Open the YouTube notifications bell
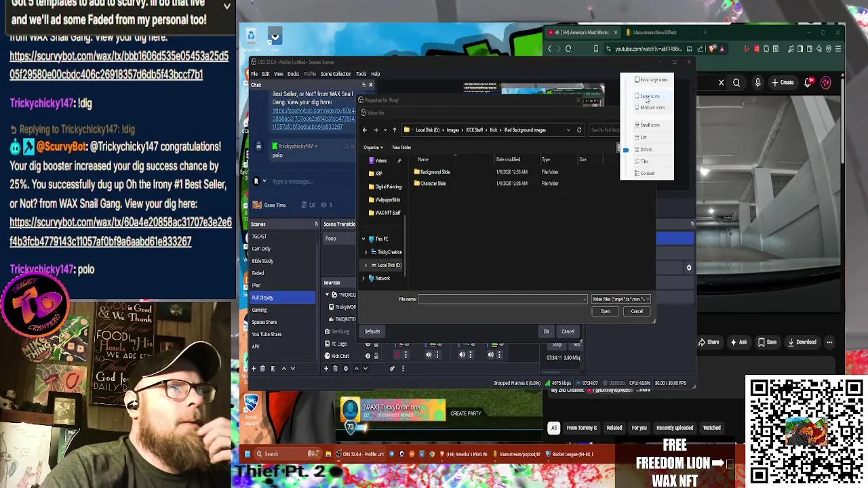868x488 pixels. (x=809, y=83)
